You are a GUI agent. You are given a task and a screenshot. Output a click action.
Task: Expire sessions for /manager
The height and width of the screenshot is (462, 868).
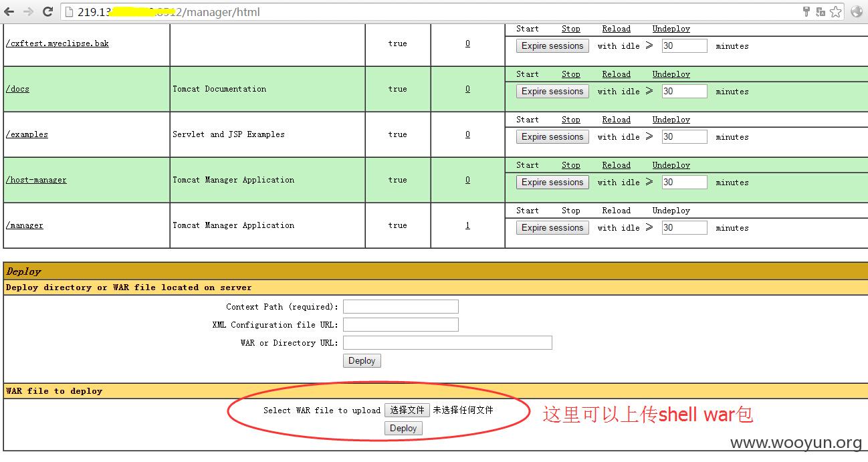(x=552, y=228)
